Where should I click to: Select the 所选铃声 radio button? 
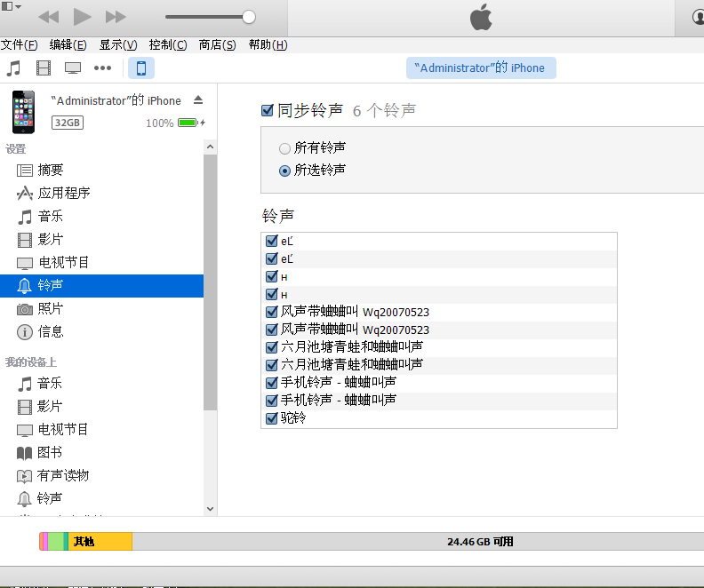284,171
